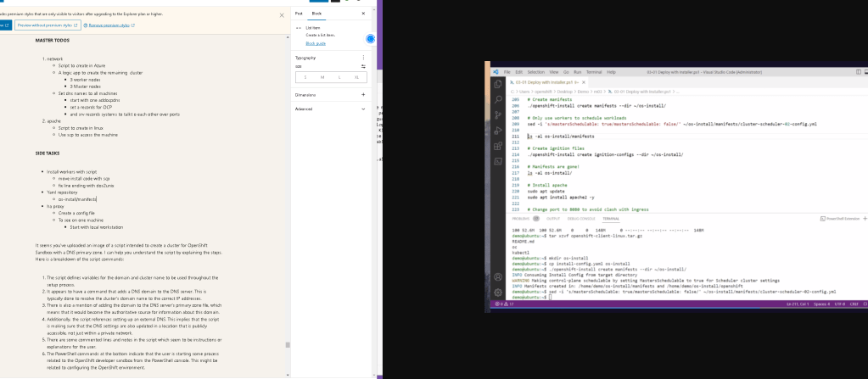This screenshot has height=379, width=868.
Task: Click WordPress editor vertical scrollbar thumb
Action: [x=288, y=345]
